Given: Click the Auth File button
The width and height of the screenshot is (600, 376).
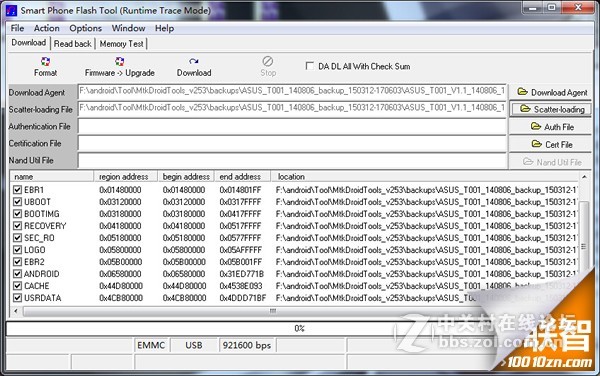Looking at the screenshot, I should click(x=550, y=127).
